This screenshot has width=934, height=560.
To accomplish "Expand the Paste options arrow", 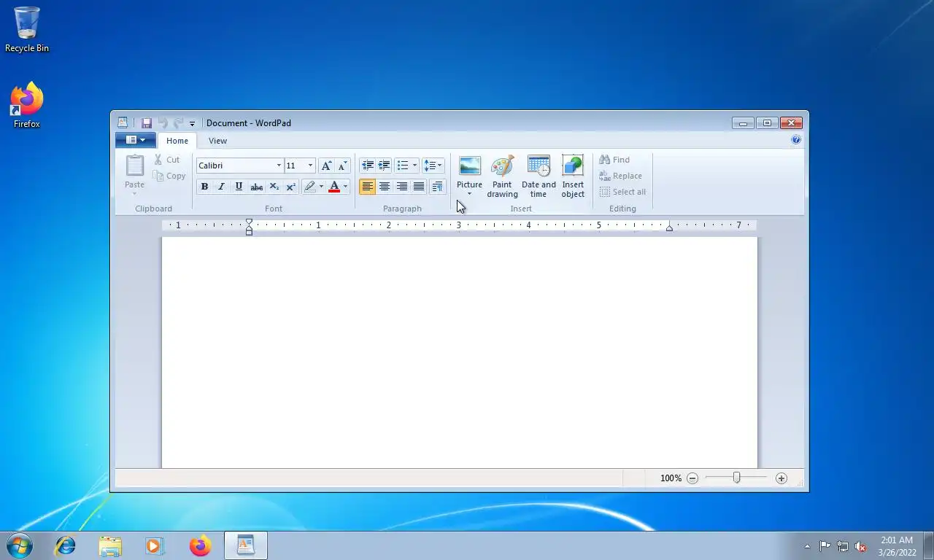I will click(134, 193).
